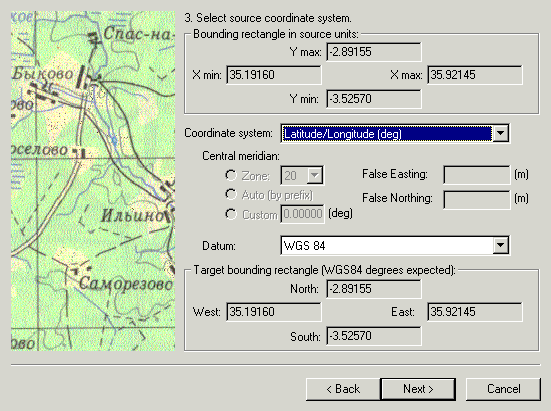This screenshot has width=551, height=411.
Task: Click the X max source field
Action: (475, 75)
